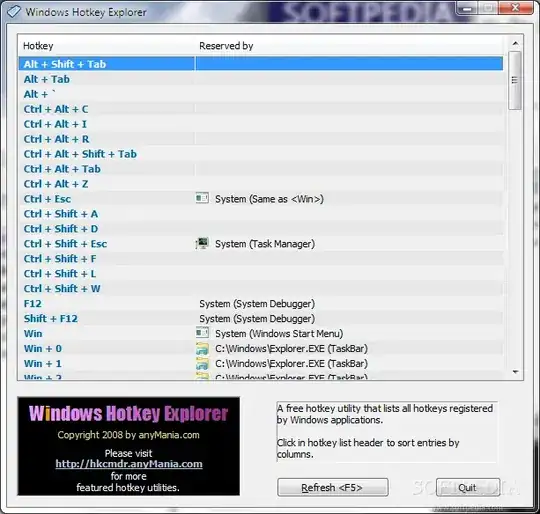Close the Windows Hotkey Explorer window
This screenshot has height=514, width=540.
coord(515,8)
